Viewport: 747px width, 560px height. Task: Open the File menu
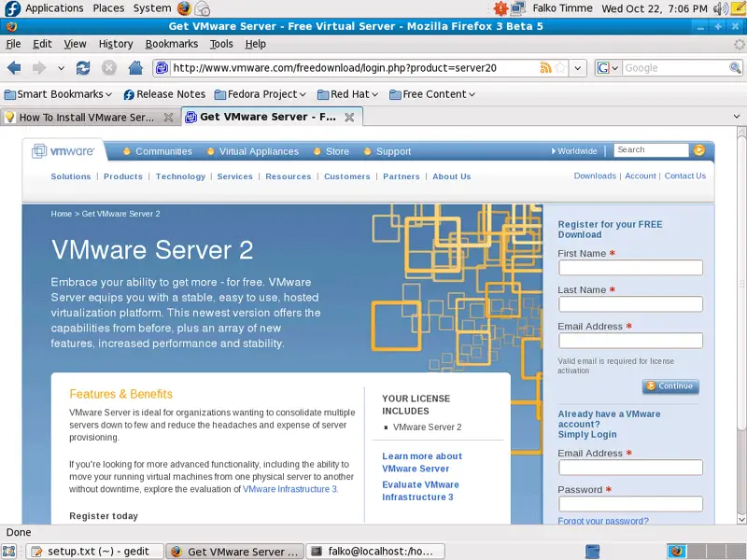coord(13,44)
